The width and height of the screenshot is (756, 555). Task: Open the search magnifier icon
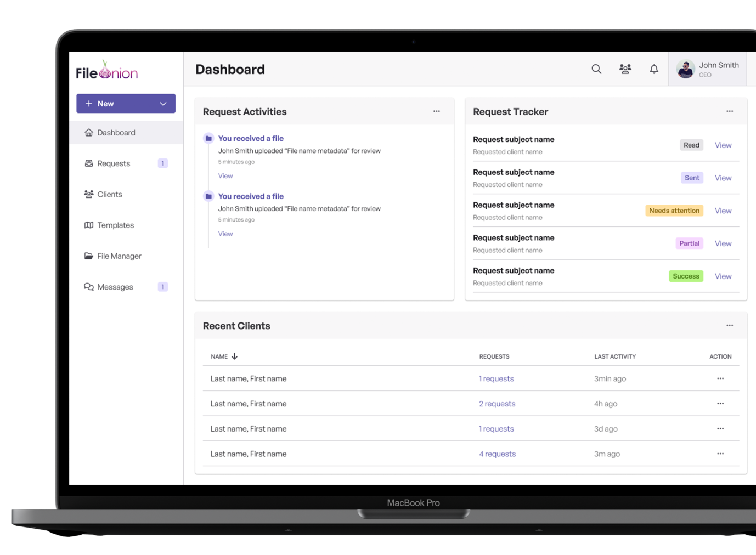point(596,69)
